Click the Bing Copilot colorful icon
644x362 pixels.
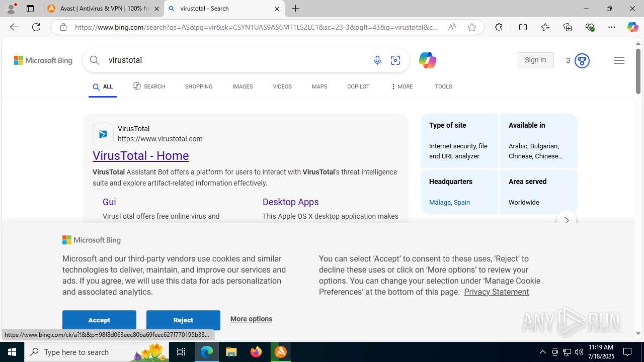[427, 60]
